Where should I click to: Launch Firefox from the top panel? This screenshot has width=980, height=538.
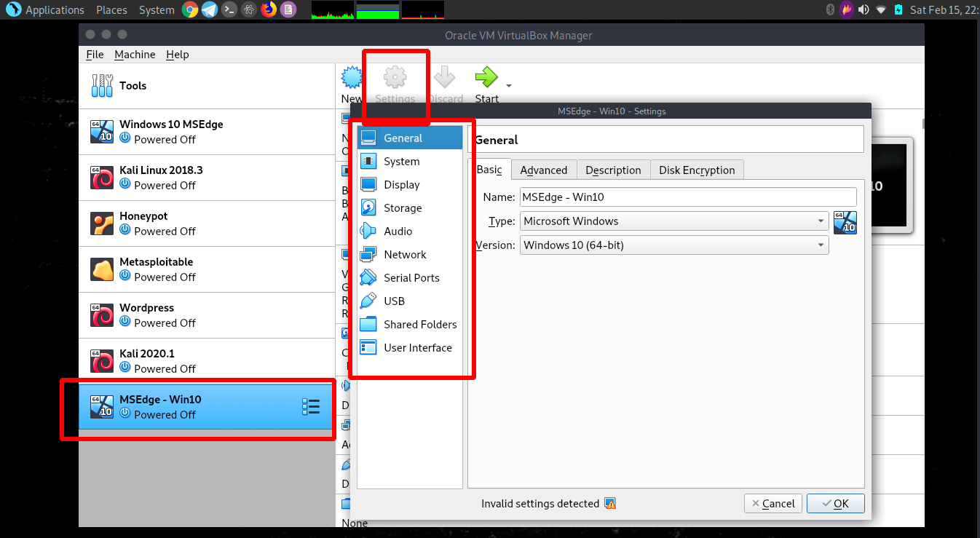pyautogui.click(x=269, y=9)
